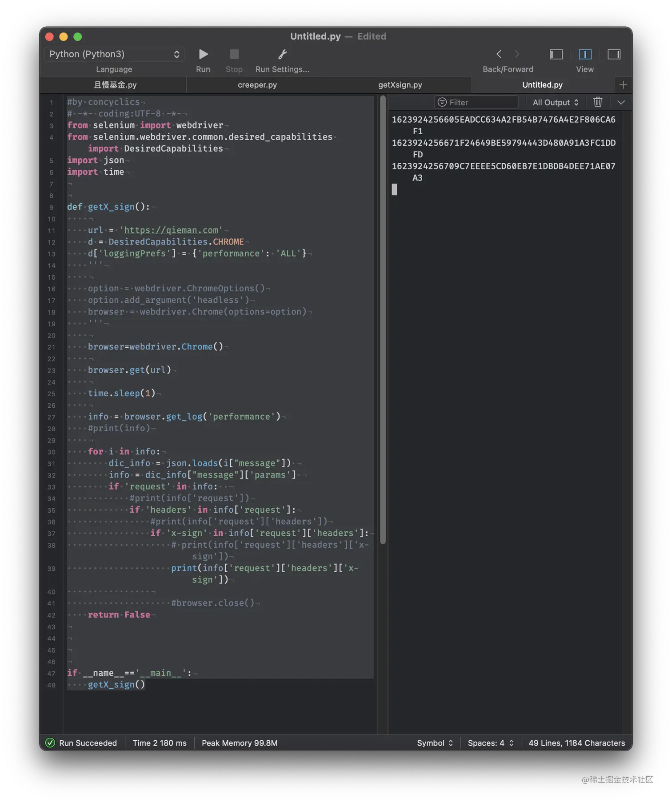
Task: Click the green zoom window button
Action: coord(78,37)
